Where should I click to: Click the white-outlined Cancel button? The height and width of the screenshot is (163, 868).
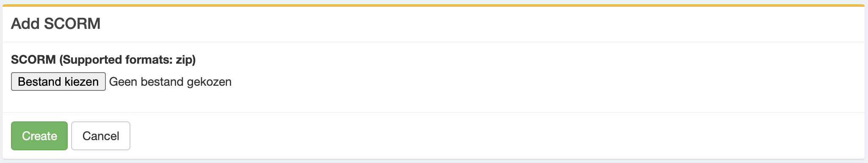(x=101, y=136)
